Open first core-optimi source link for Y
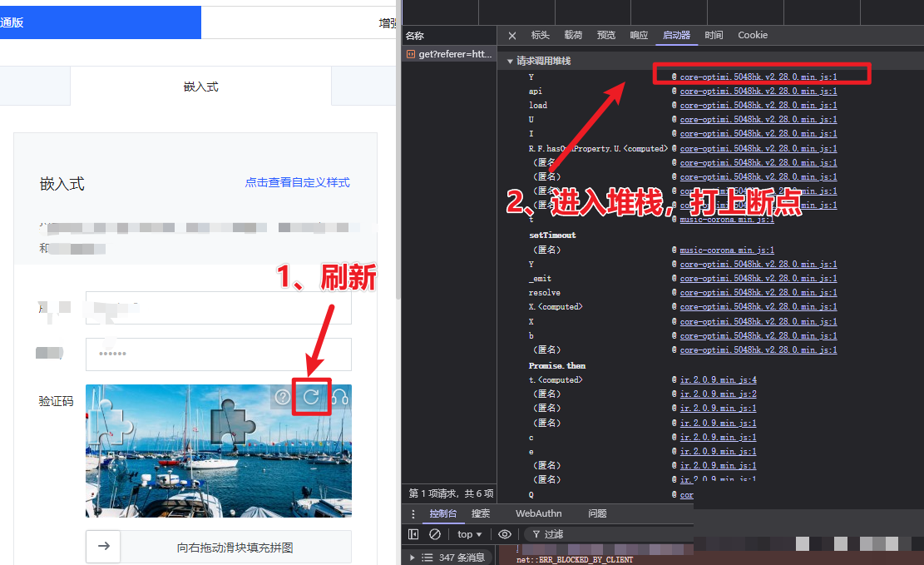924x565 pixels. click(758, 77)
